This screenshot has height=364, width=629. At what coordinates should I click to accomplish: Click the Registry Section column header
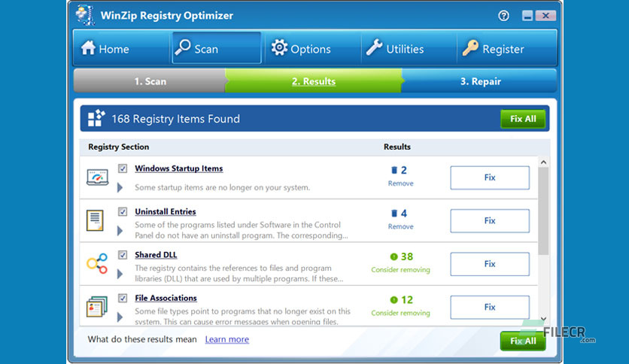(x=118, y=147)
